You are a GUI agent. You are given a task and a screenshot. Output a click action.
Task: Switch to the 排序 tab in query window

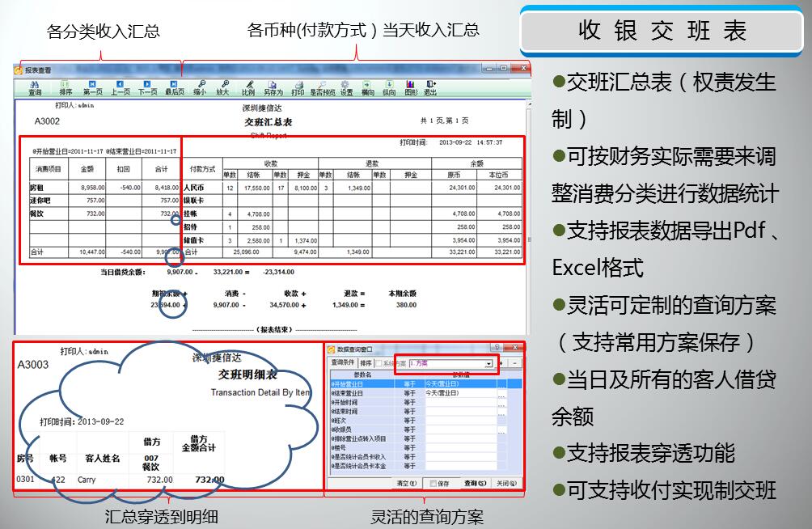click(366, 364)
